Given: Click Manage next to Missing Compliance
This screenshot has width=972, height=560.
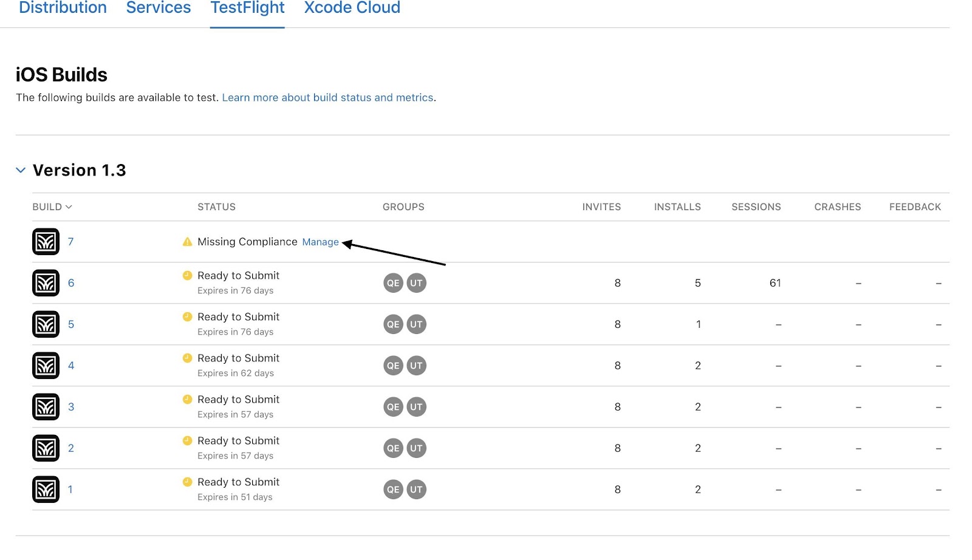Looking at the screenshot, I should tap(320, 242).
